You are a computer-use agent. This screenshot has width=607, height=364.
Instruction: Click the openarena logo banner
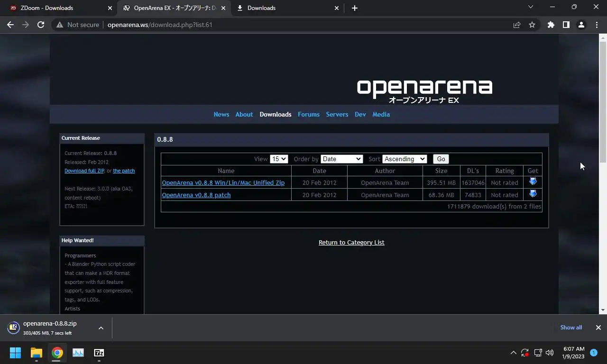pos(424,91)
